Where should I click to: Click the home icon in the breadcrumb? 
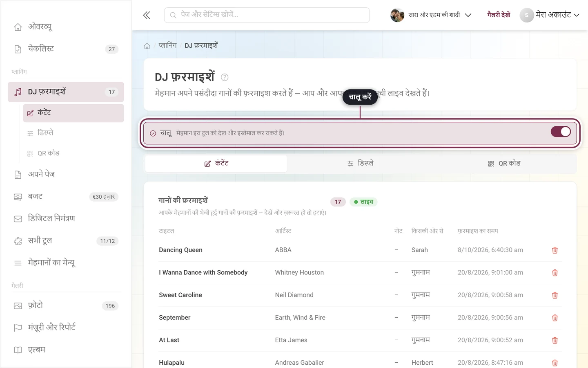coord(147,46)
